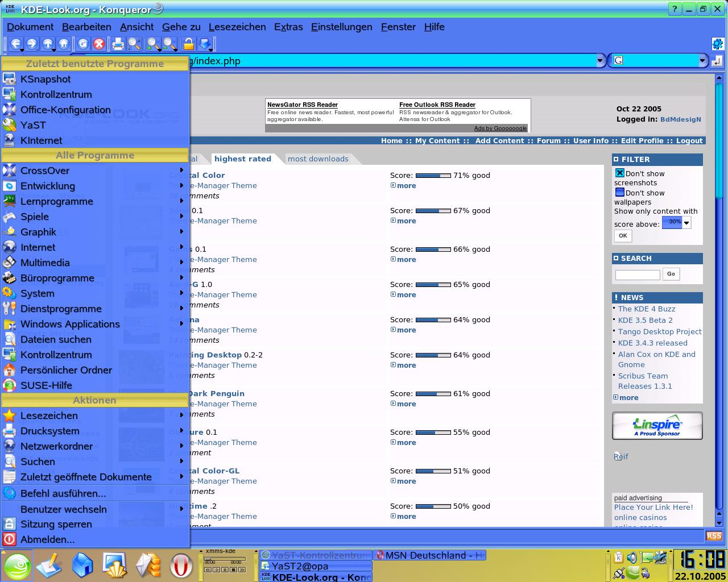Expand the Multimedia submenu
This screenshot has width=728, height=582.
[94, 263]
